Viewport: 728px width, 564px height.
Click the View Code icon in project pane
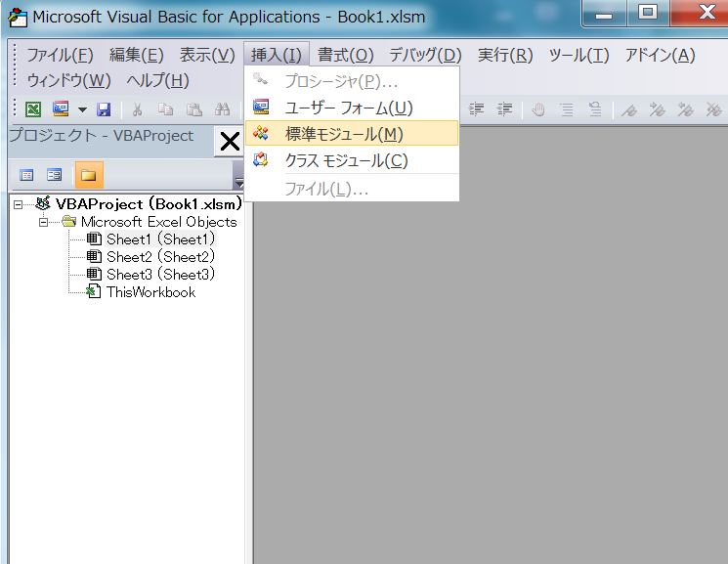26,175
